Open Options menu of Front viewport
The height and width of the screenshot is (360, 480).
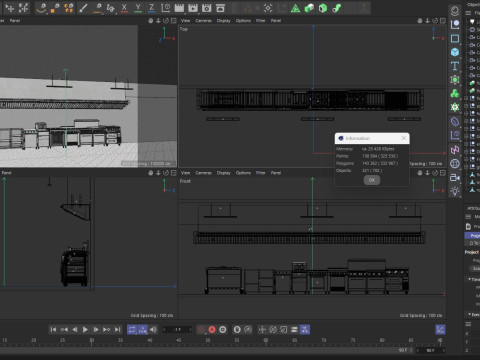[x=243, y=173]
